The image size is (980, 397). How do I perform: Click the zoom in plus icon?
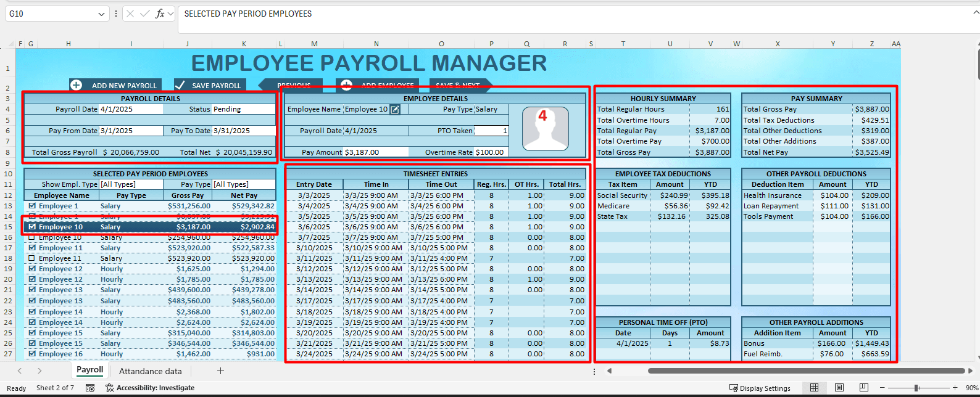[955, 388]
